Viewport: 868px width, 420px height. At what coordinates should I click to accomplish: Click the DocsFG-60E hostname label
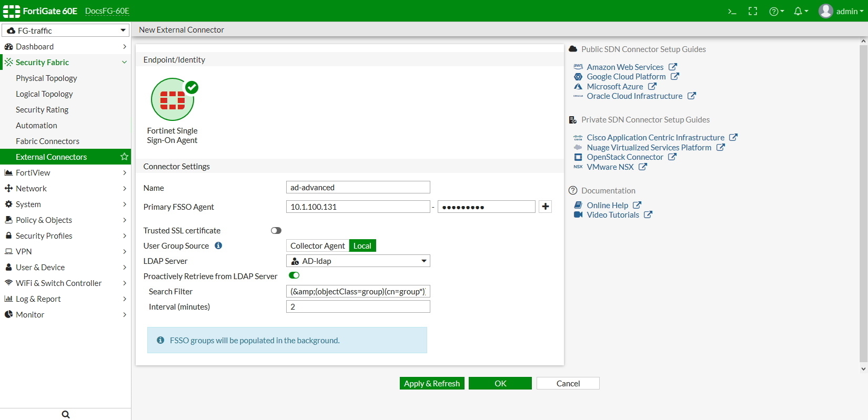tap(107, 11)
